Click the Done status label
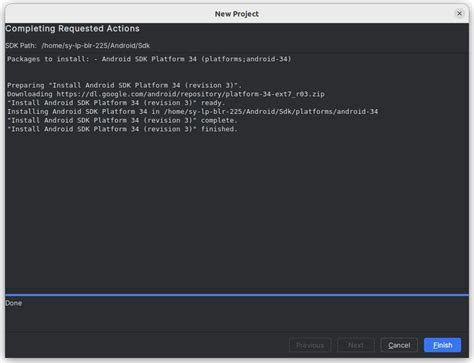 14,303
